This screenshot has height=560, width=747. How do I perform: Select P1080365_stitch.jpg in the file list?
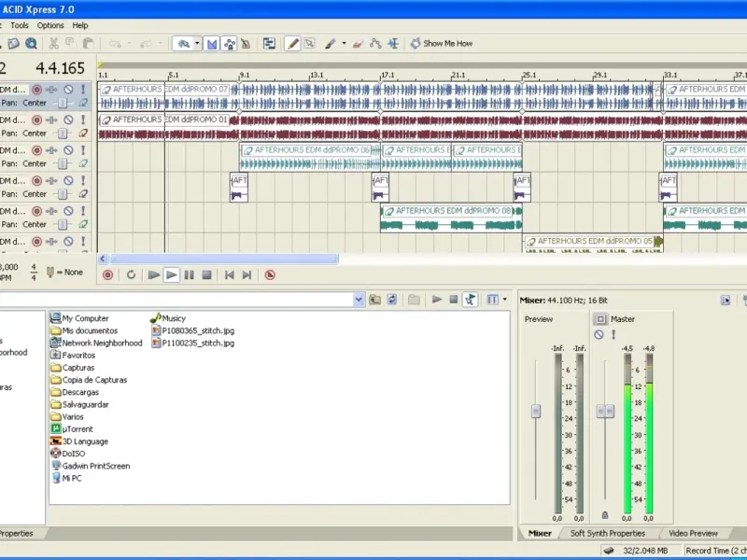click(x=197, y=330)
